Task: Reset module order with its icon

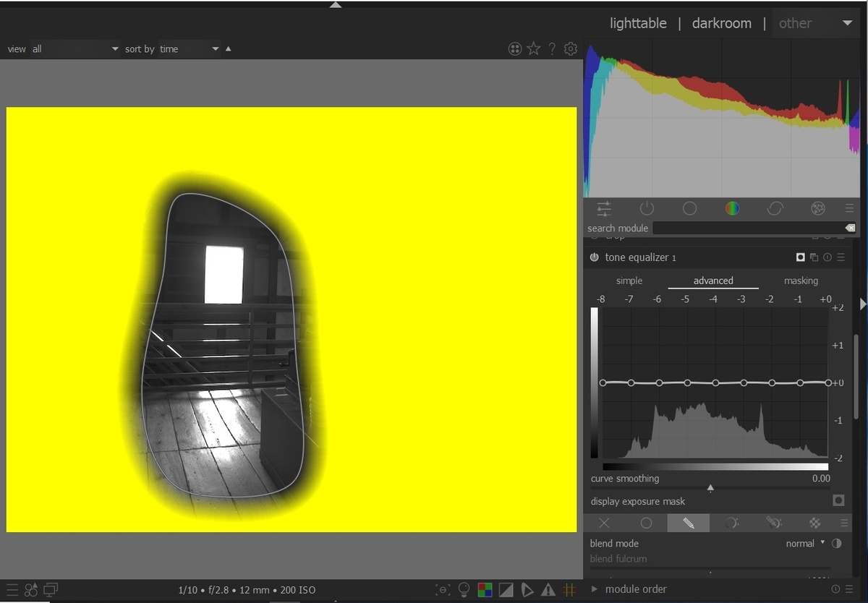Action: click(835, 589)
